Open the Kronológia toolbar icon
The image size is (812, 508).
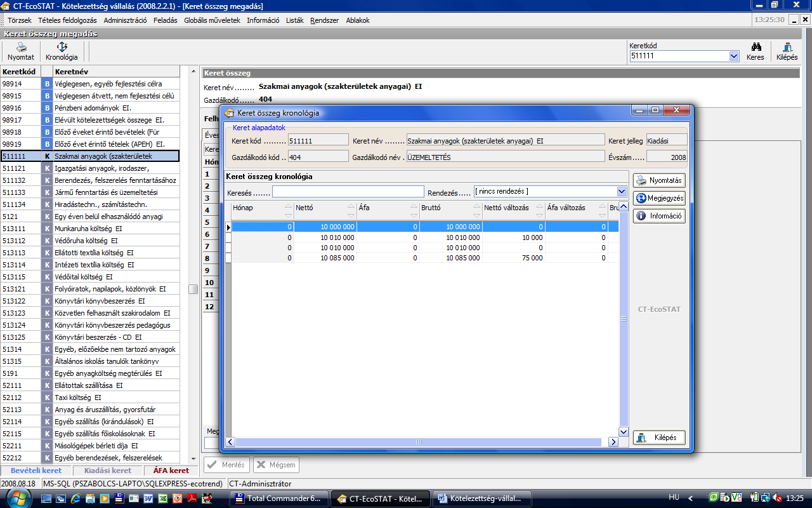pos(62,51)
